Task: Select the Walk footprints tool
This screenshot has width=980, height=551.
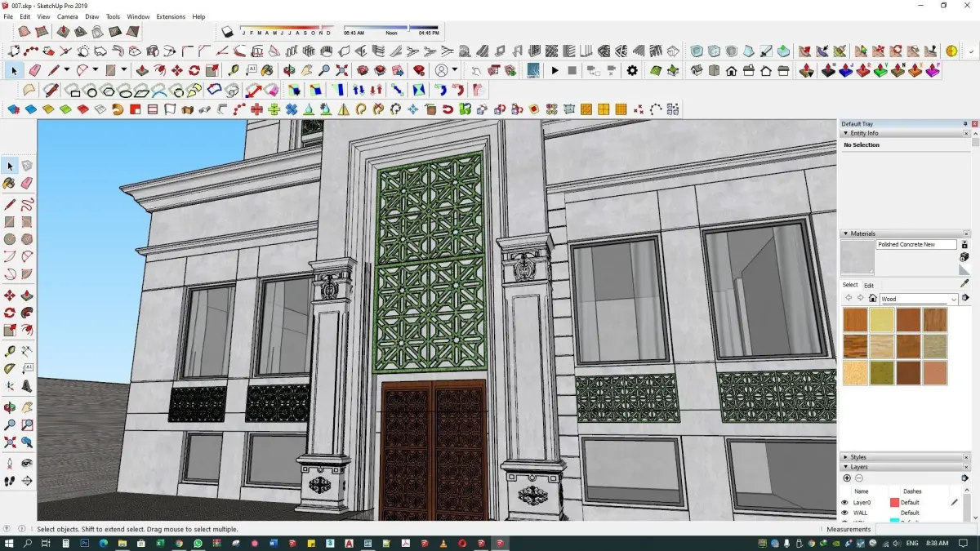Action: 10,480
